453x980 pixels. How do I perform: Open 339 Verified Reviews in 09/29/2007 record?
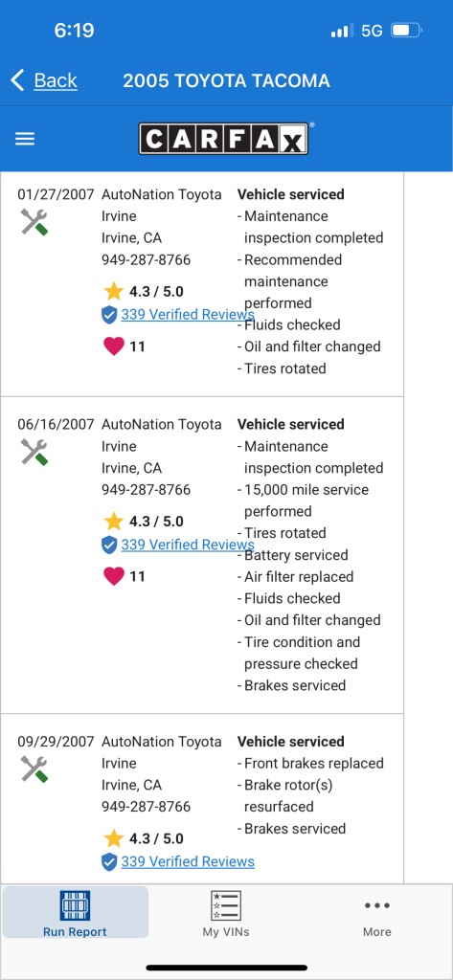coord(188,861)
